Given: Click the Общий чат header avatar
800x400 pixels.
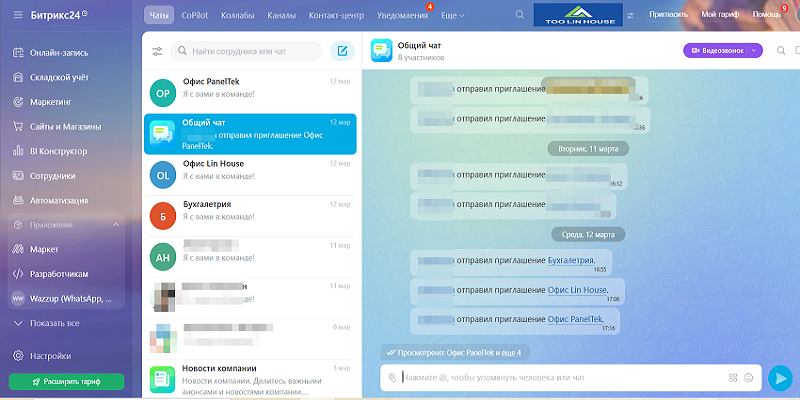Looking at the screenshot, I should 382,51.
